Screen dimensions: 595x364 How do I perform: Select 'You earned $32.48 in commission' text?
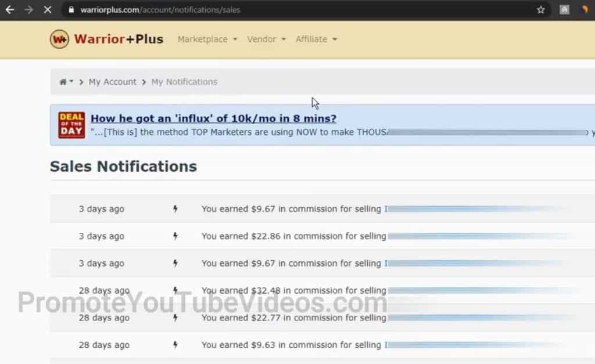pos(293,290)
